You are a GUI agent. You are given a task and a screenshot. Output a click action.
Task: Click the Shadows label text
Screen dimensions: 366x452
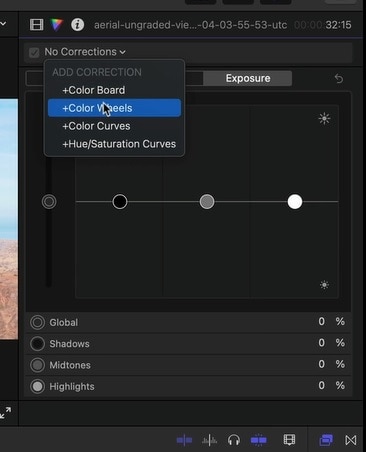coord(69,344)
